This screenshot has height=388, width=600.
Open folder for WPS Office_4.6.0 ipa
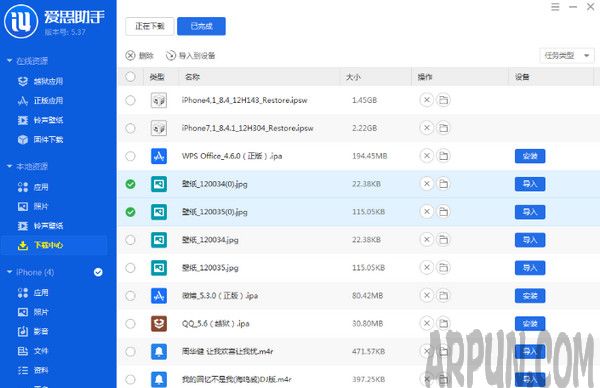tap(443, 156)
